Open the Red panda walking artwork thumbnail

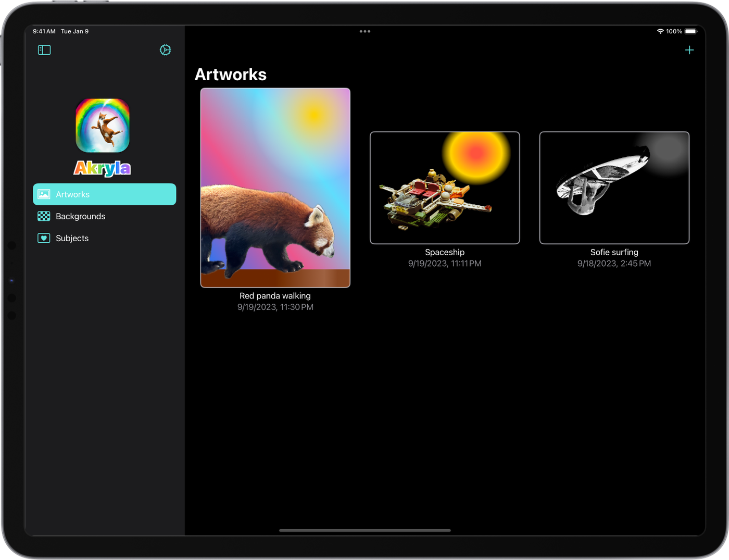coord(275,188)
